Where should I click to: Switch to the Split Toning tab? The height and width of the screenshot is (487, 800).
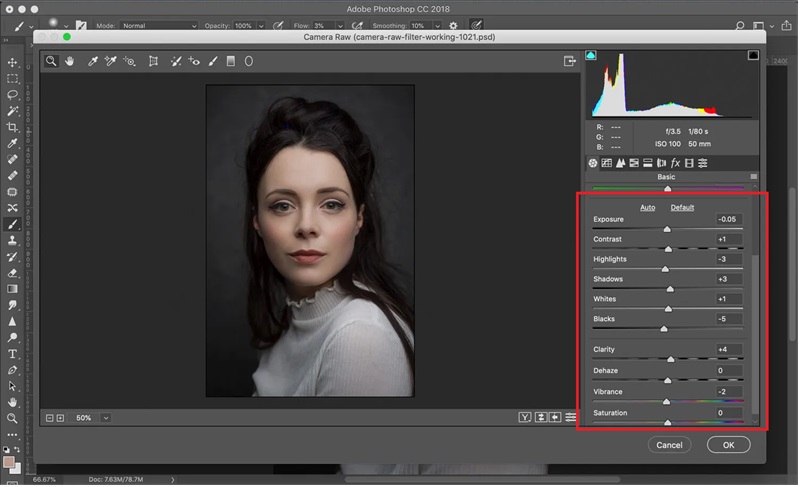(647, 163)
